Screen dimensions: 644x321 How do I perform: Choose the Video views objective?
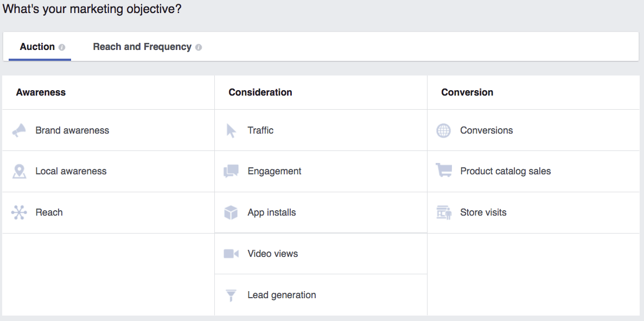(274, 253)
